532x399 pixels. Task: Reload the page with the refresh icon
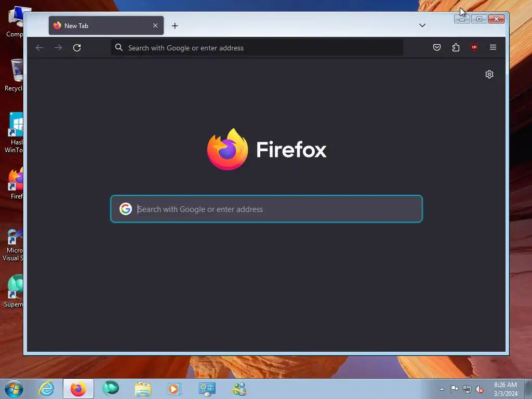tap(77, 48)
